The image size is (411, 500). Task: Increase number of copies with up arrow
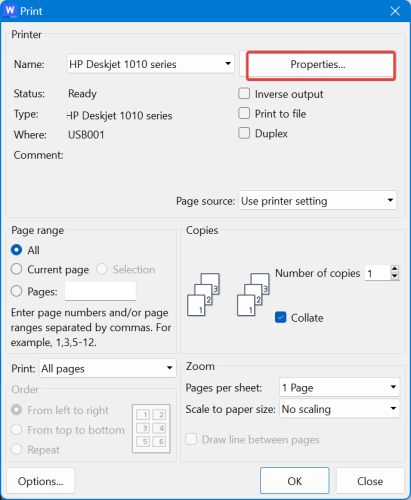[x=395, y=269]
